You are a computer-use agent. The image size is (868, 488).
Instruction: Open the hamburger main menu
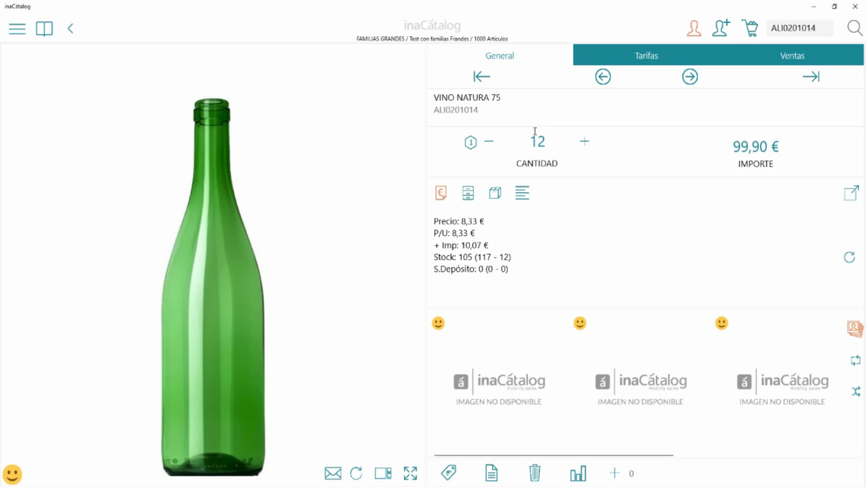17,29
